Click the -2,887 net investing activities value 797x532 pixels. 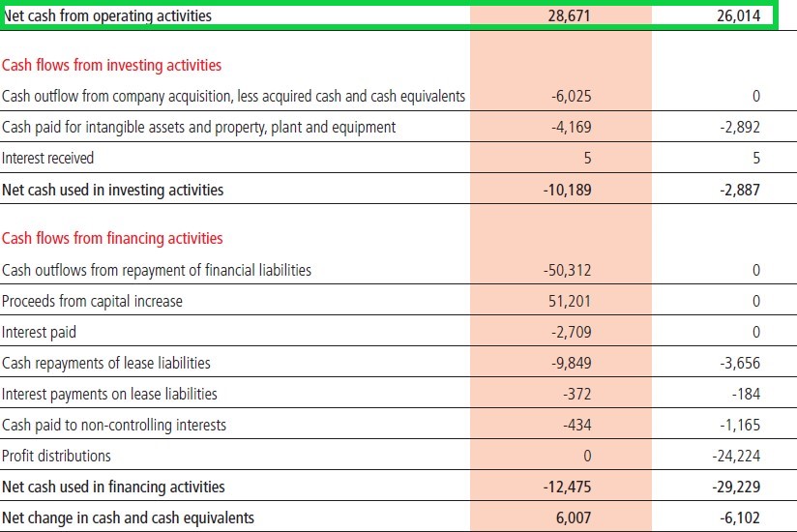point(740,190)
